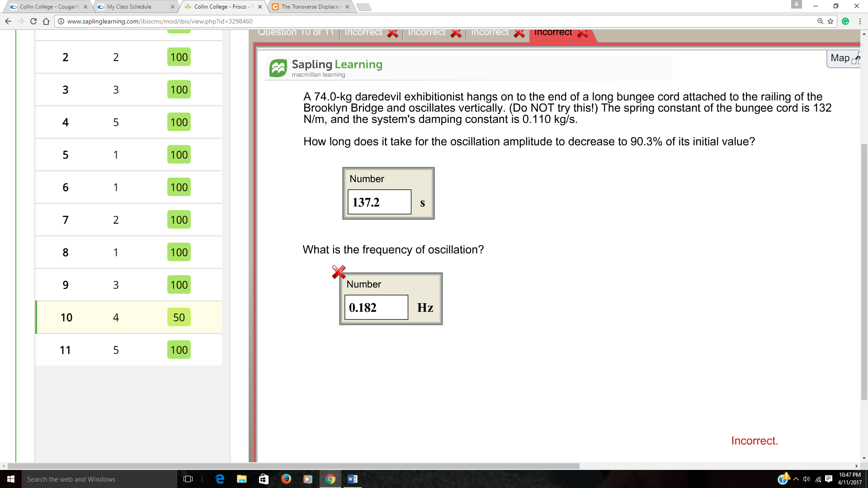Image resolution: width=868 pixels, height=488 pixels.
Task: Open Firefox from the taskbar
Action: tap(286, 479)
